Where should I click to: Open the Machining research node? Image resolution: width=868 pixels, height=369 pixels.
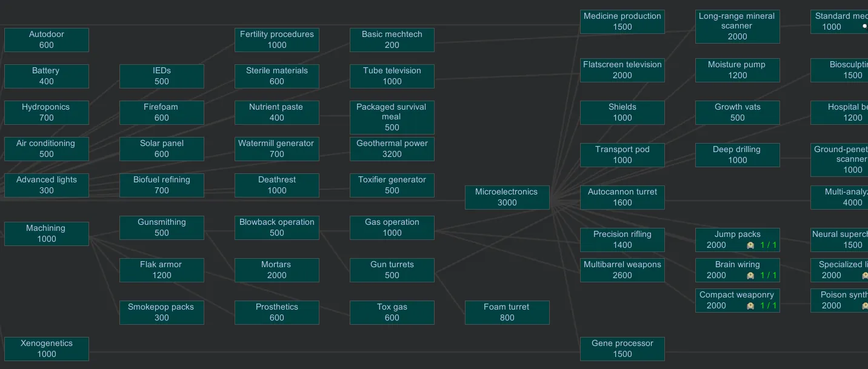pos(46,234)
